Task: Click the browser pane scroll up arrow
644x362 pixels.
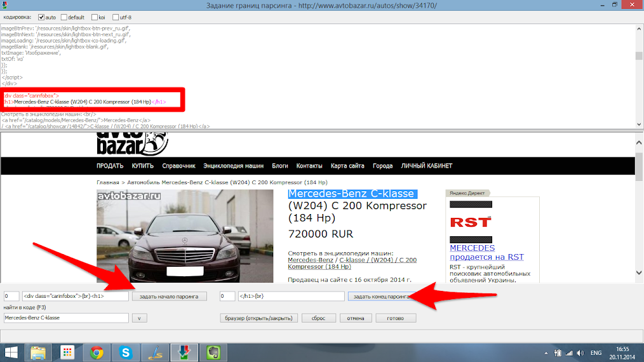Action: [x=639, y=143]
